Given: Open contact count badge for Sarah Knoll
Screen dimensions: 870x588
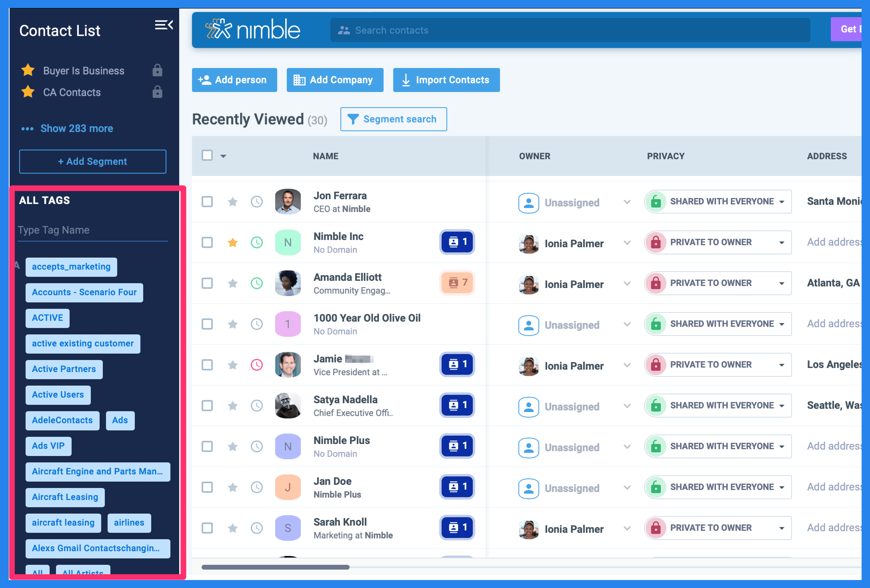Looking at the screenshot, I should (x=457, y=528).
